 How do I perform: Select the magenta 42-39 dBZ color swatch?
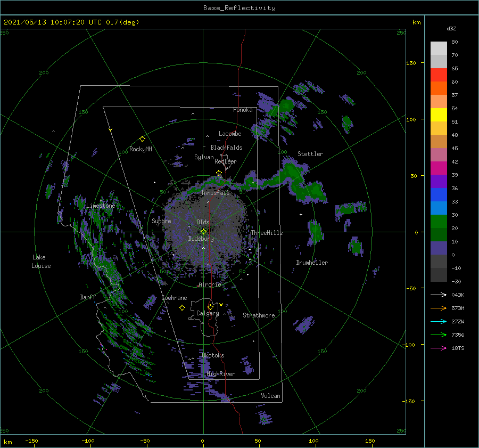[x=439, y=168]
